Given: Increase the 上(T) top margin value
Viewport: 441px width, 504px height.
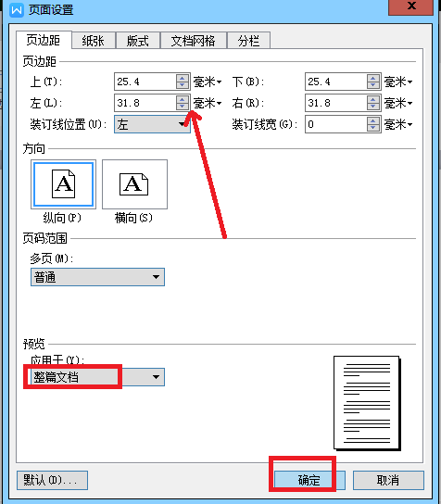Looking at the screenshot, I should click(183, 78).
